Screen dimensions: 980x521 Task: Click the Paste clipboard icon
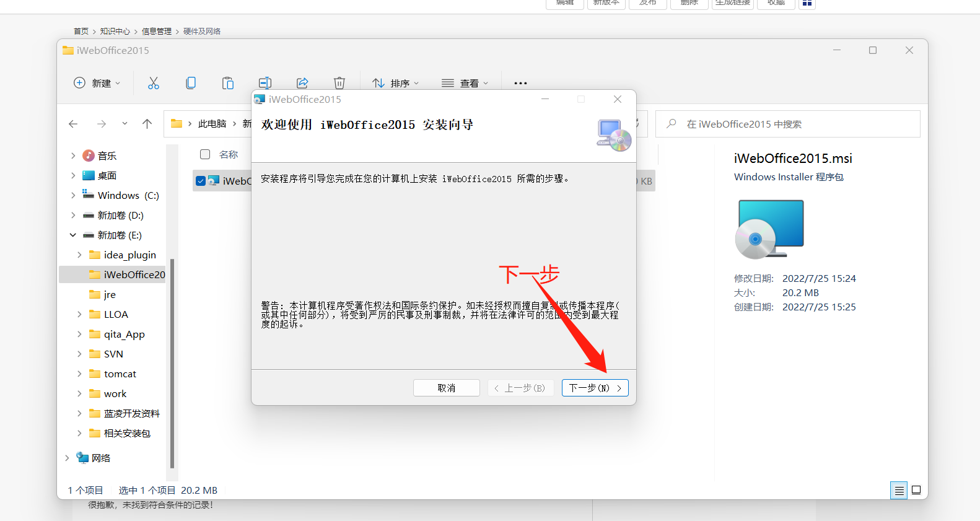tap(228, 83)
